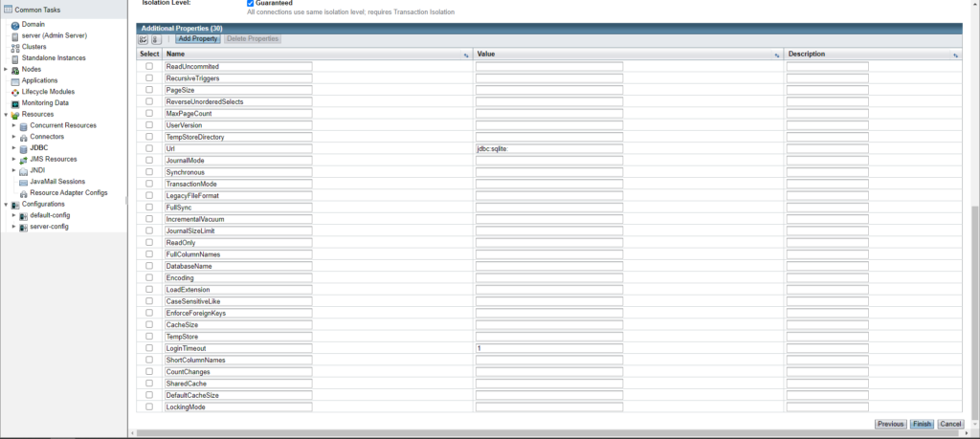The height and width of the screenshot is (439, 980).
Task: Click the JavaMail Sessions envelope icon
Action: 24,182
